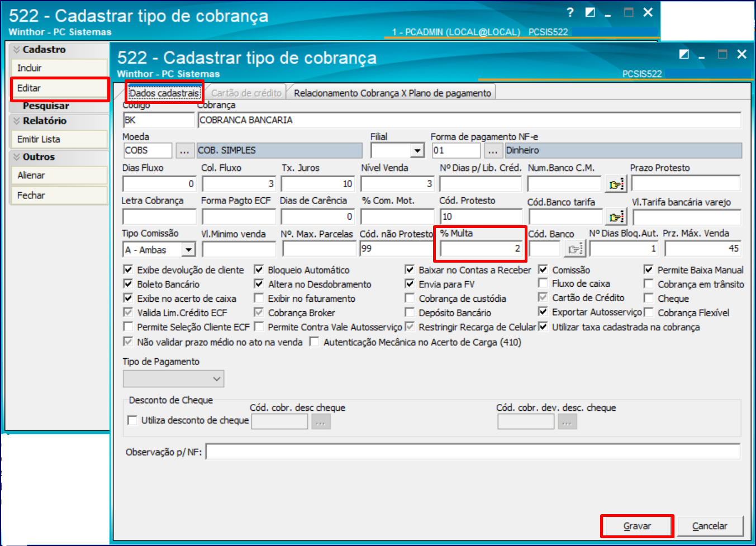The height and width of the screenshot is (546, 756).
Task: Collapse the Cadastro section
Action: coord(17,50)
